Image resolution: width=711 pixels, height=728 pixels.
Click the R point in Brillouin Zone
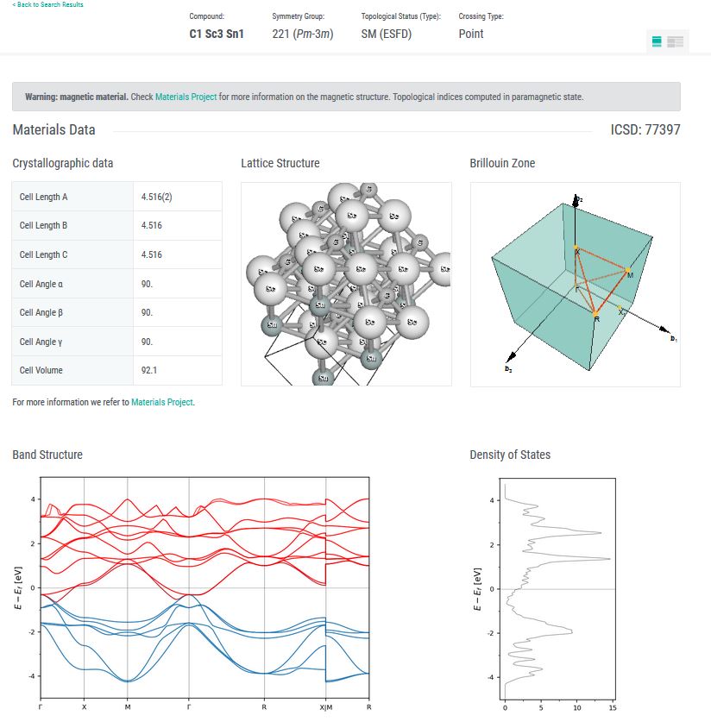click(596, 315)
